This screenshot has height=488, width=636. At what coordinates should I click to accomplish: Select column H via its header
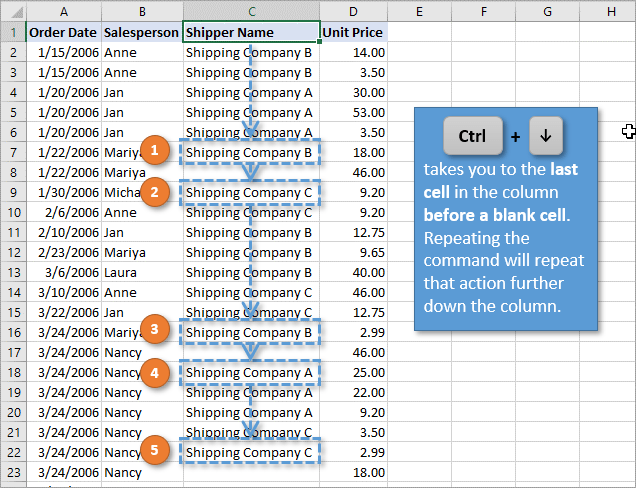610,11
